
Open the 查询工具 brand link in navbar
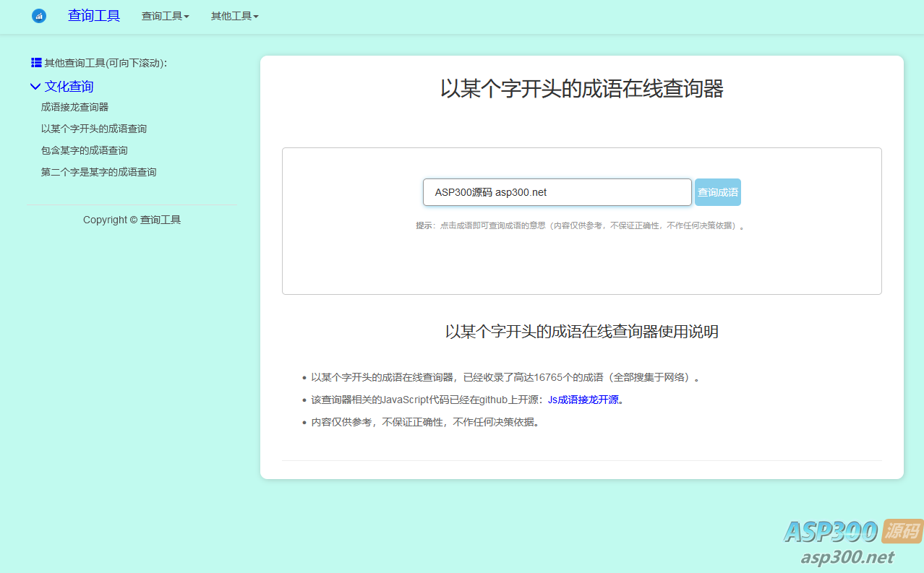click(x=94, y=16)
